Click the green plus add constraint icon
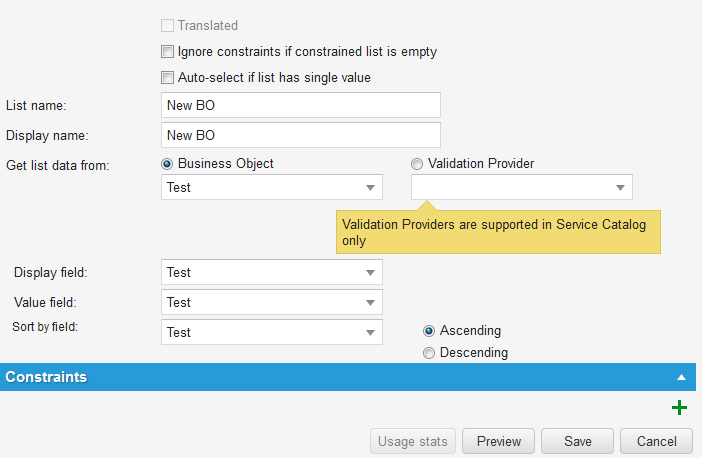The height and width of the screenshot is (458, 702). (x=680, y=408)
